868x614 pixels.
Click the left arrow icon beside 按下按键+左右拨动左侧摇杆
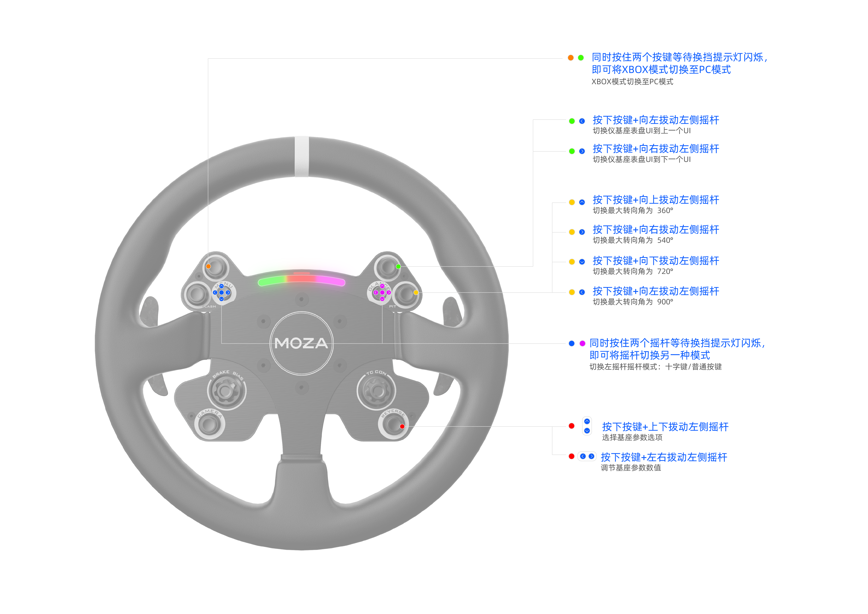(x=583, y=457)
